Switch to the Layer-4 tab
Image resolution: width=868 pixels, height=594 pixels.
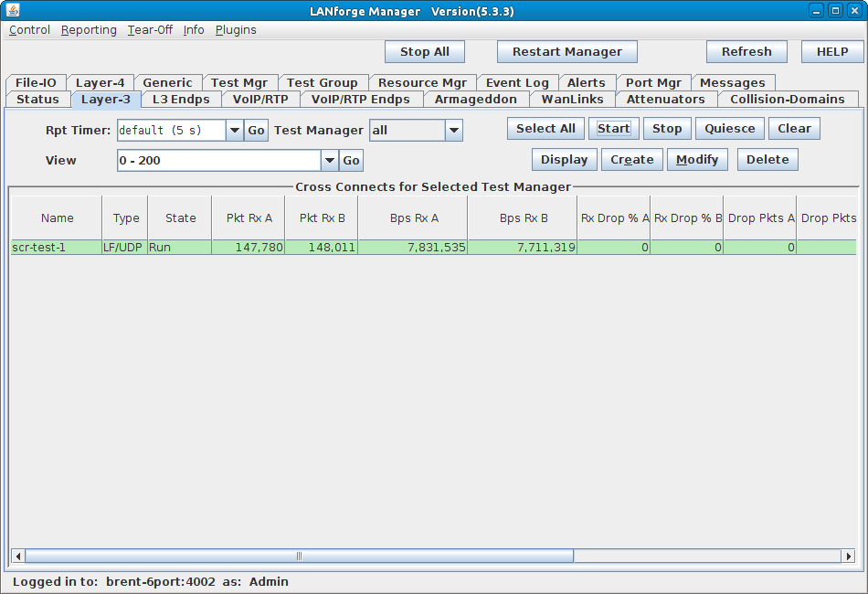pos(101,82)
